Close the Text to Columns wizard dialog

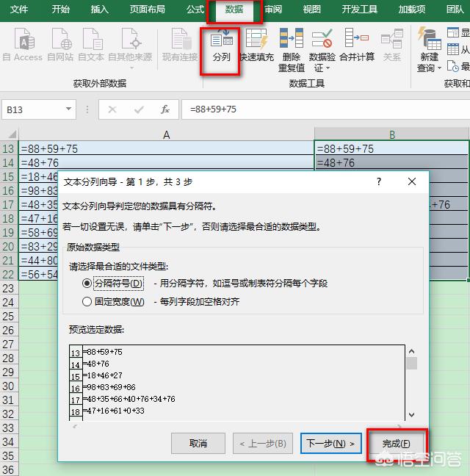(x=412, y=181)
